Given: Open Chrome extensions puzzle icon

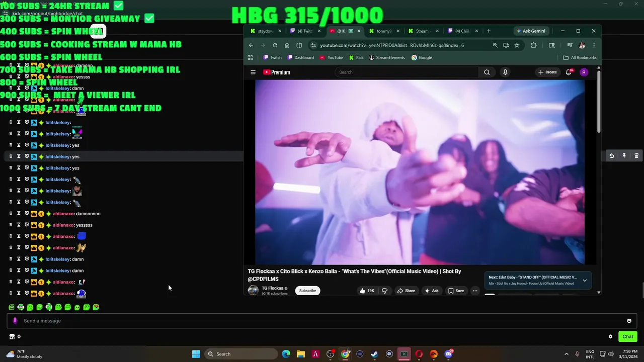Looking at the screenshot, I should [534, 45].
